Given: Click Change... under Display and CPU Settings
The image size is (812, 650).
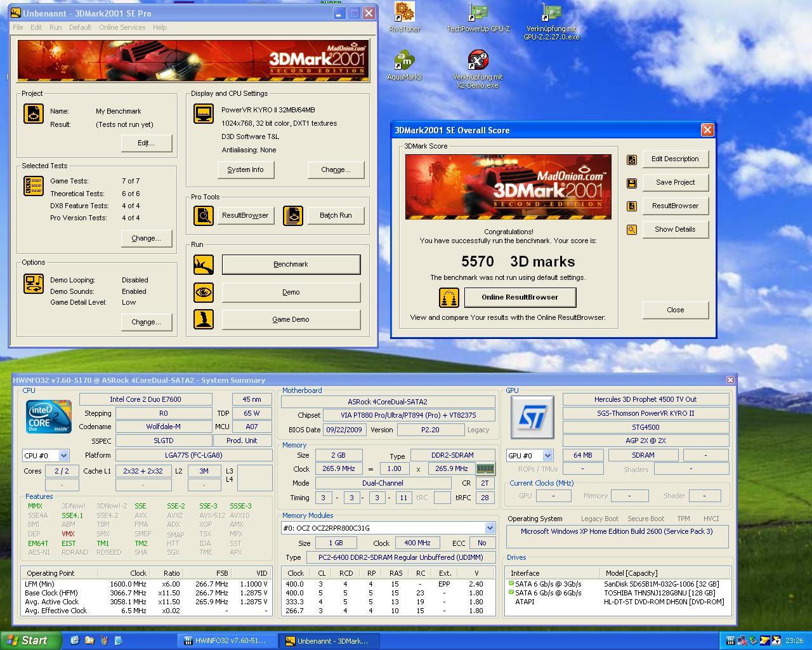Looking at the screenshot, I should pos(336,169).
